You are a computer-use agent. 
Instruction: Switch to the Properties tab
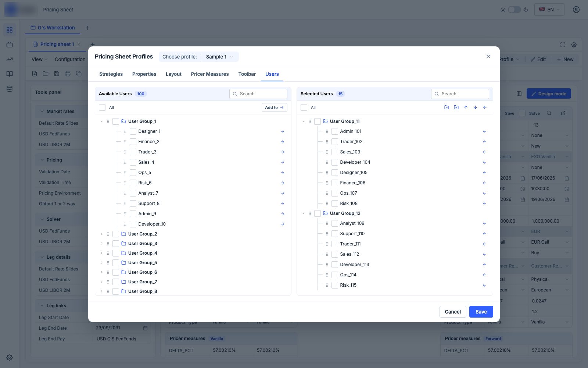[144, 74]
